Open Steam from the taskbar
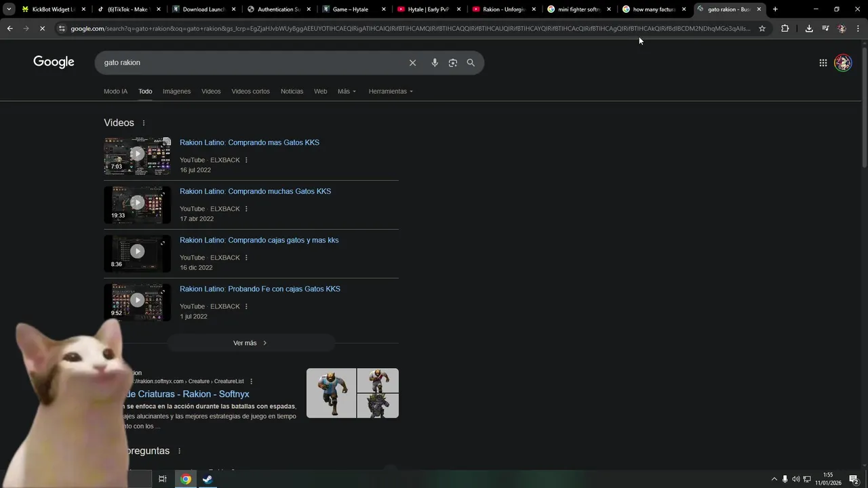Screen dimensions: 868x488 click(x=208, y=479)
